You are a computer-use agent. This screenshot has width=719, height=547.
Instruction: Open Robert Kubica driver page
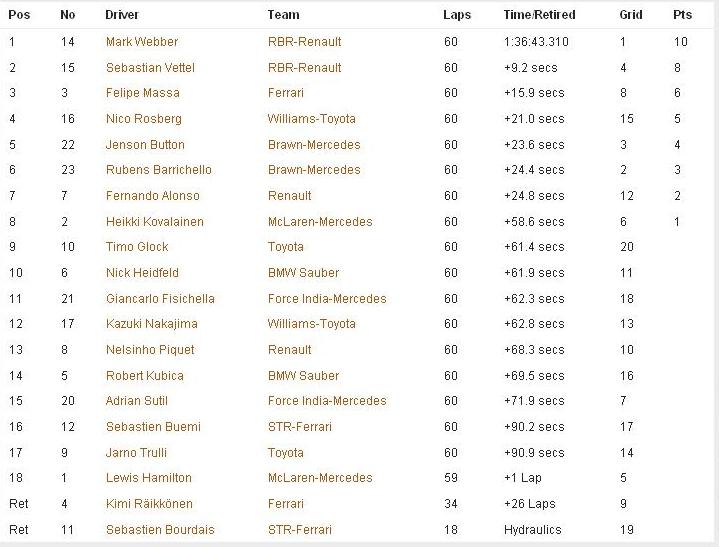[x=144, y=376]
